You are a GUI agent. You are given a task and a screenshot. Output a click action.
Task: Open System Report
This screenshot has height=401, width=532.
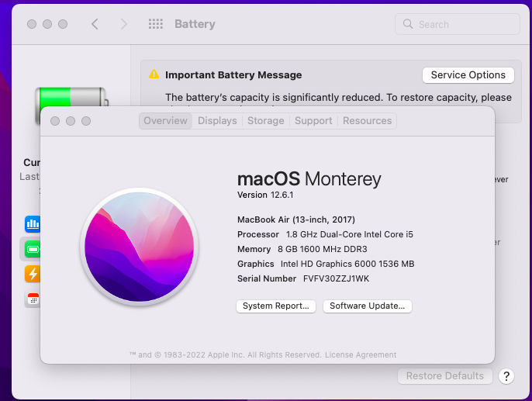[x=276, y=306]
